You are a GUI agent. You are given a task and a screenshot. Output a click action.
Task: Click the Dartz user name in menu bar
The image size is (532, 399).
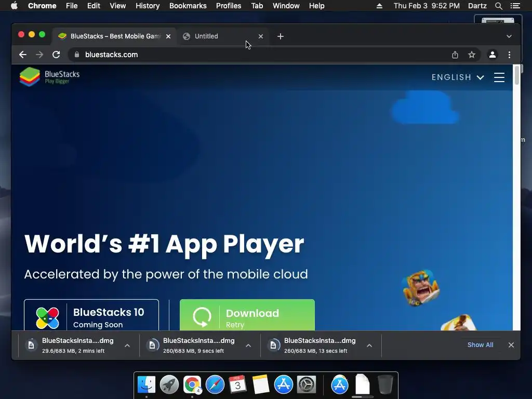[477, 6]
